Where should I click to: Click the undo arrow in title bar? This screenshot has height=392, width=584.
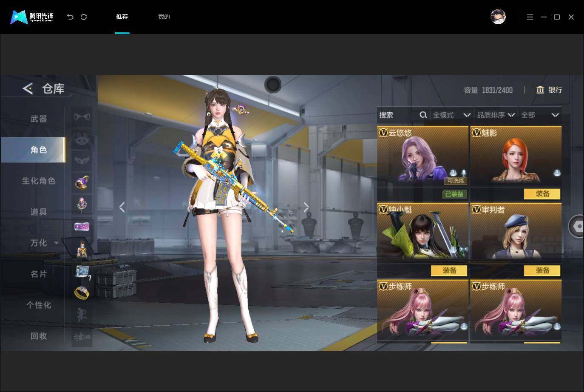pyautogui.click(x=70, y=17)
